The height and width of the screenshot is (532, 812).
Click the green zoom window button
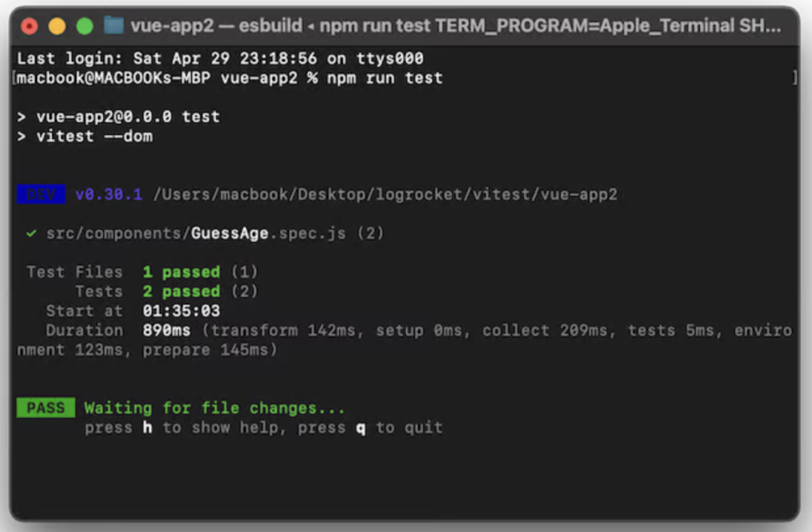click(85, 26)
